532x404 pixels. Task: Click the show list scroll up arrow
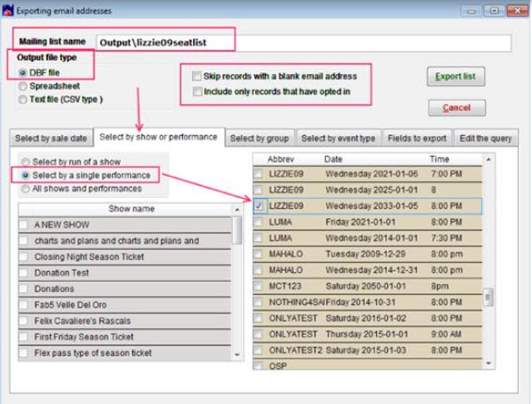pyautogui.click(x=237, y=210)
